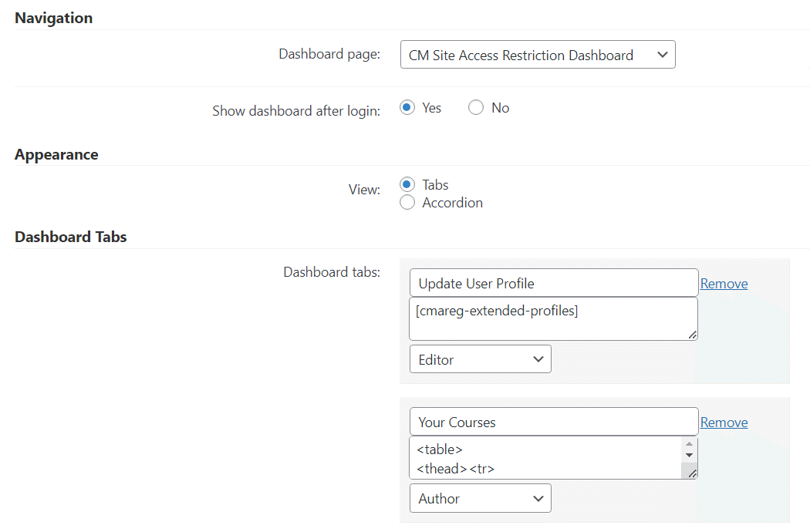
Task: Open the Dashboard page dropdown
Action: pos(537,55)
